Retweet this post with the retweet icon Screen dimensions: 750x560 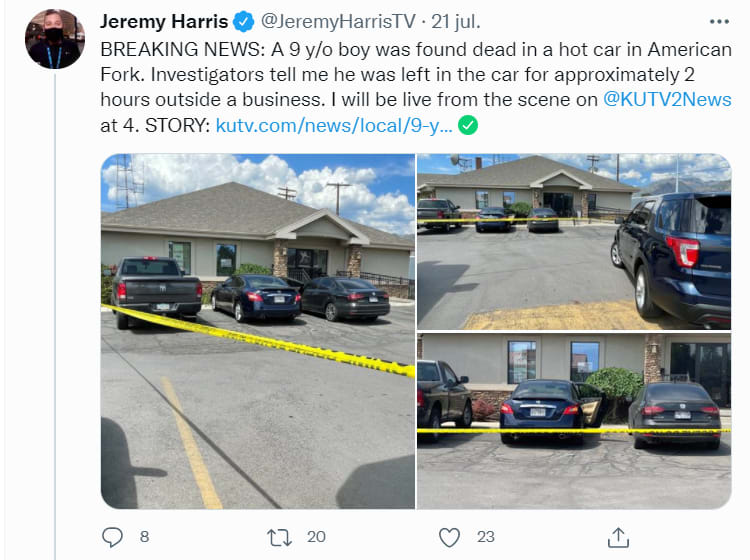click(279, 537)
